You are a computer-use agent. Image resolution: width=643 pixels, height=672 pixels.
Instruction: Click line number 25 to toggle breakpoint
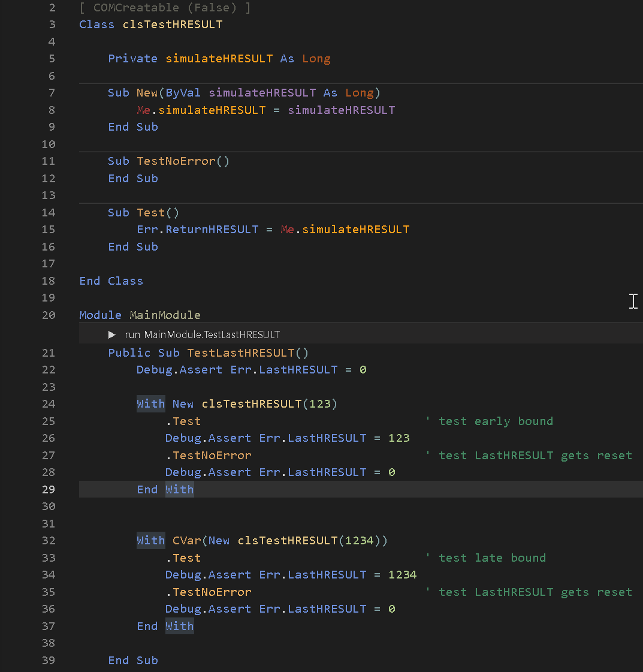(49, 421)
